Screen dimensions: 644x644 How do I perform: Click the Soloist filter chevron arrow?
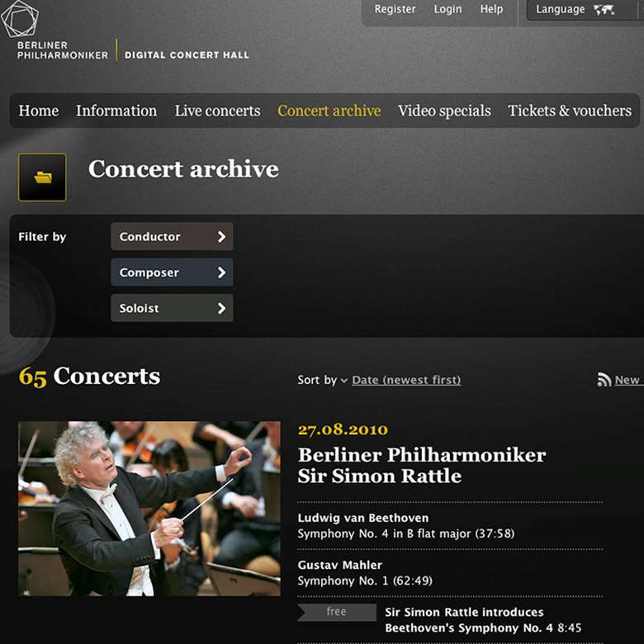point(221,308)
